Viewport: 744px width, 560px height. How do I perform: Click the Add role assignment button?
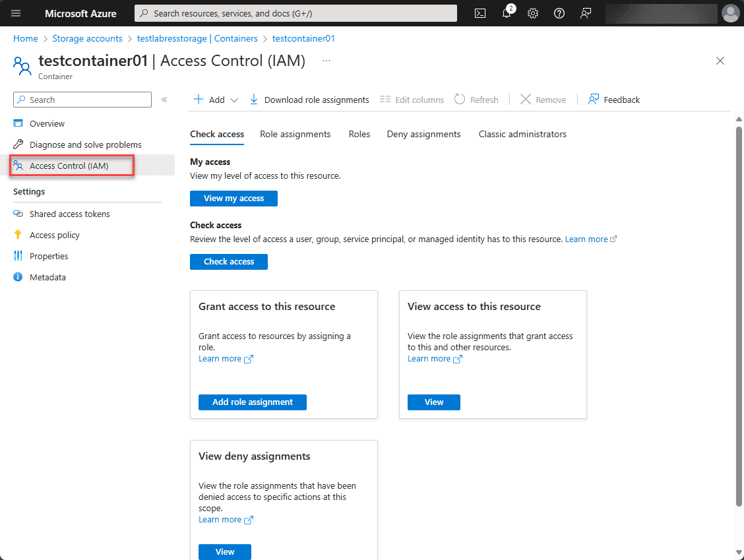pyautogui.click(x=253, y=402)
